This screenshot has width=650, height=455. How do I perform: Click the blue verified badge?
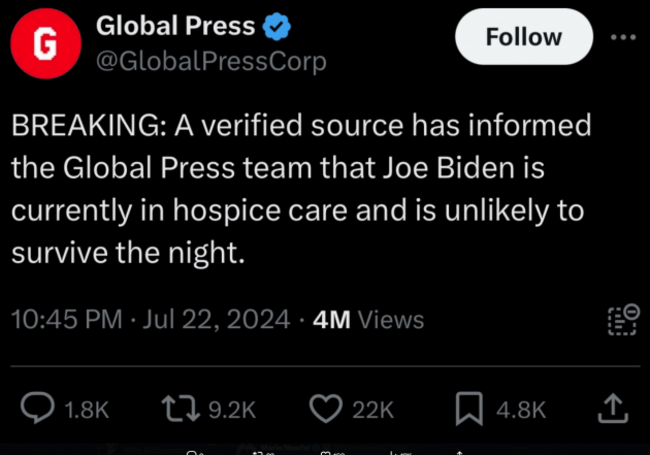(276, 27)
